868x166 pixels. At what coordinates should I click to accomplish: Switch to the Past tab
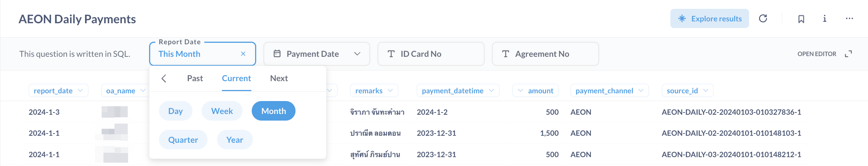pos(195,78)
